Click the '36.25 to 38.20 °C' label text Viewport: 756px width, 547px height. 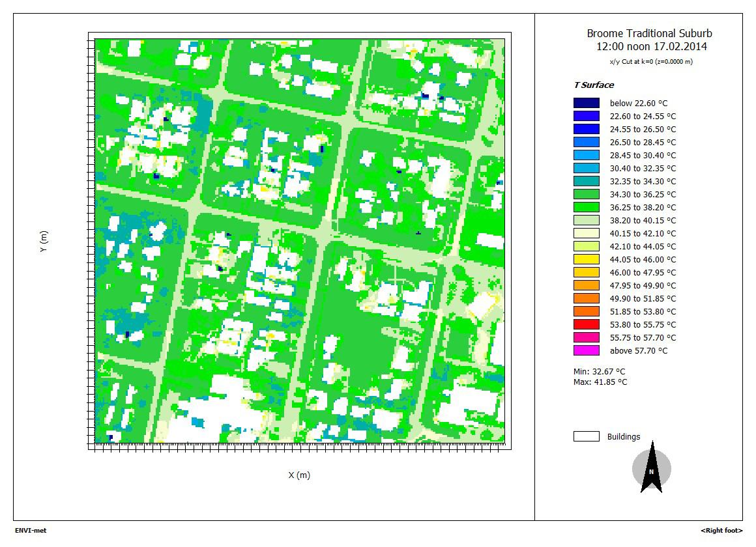pyautogui.click(x=643, y=207)
